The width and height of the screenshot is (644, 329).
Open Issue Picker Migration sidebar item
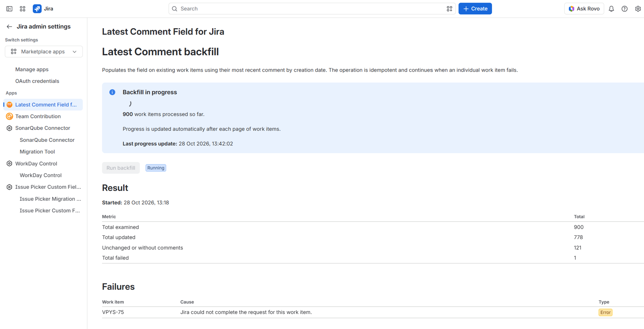[50, 199]
